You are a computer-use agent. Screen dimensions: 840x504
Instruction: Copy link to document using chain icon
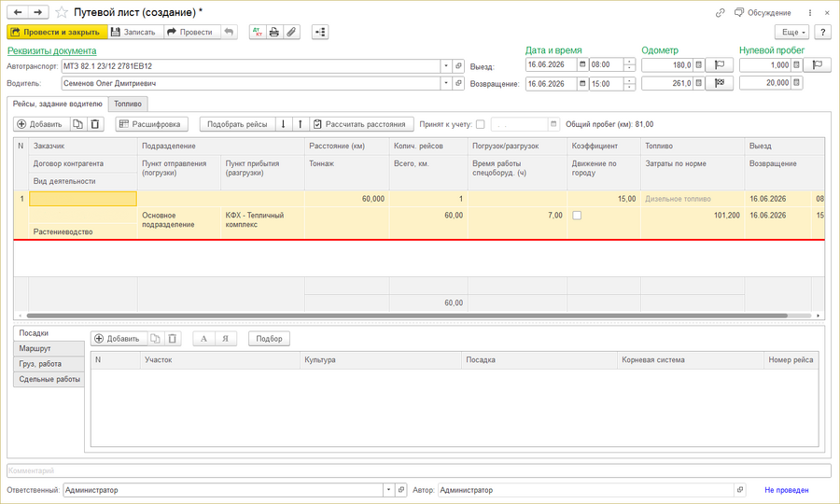720,13
